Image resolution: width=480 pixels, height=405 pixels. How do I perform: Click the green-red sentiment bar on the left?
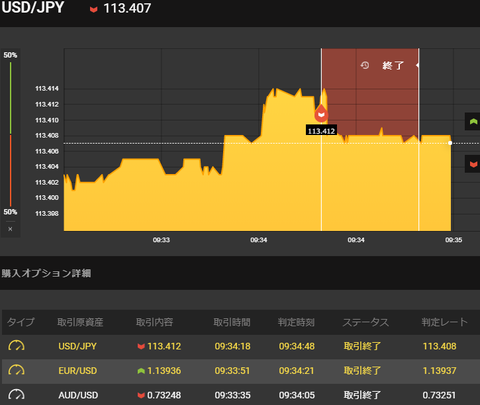point(10,134)
